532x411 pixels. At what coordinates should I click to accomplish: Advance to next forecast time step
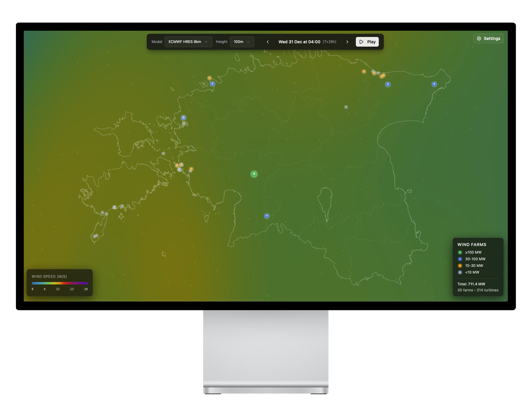point(347,42)
